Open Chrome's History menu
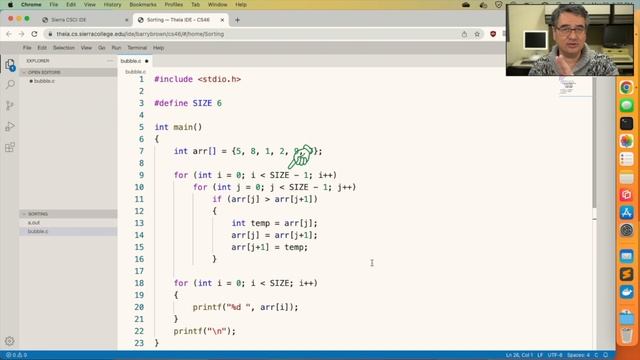This screenshot has height=360, width=640. [112, 4]
